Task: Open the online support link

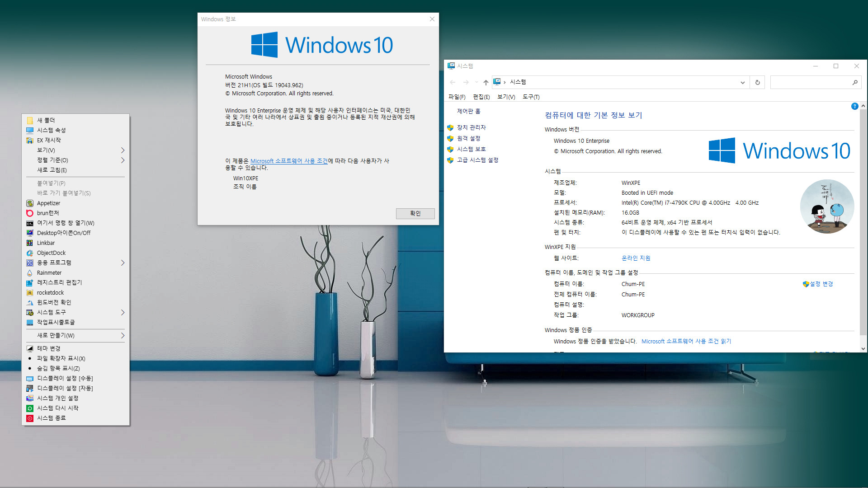Action: click(x=636, y=258)
